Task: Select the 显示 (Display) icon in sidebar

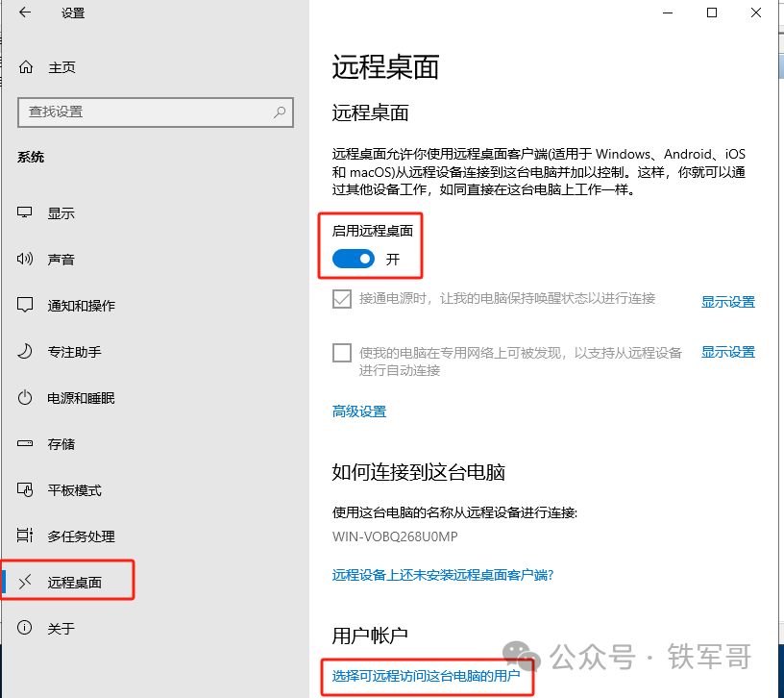Action: point(23,212)
